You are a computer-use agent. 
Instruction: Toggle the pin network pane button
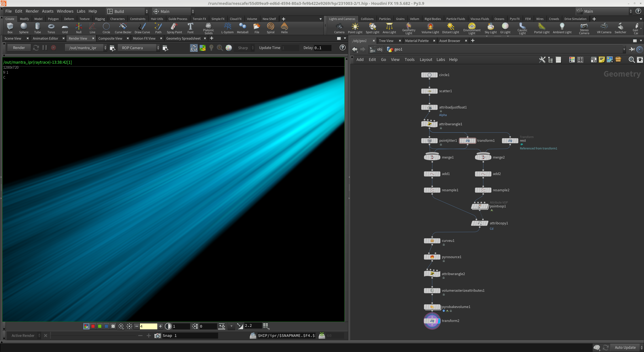point(632,49)
